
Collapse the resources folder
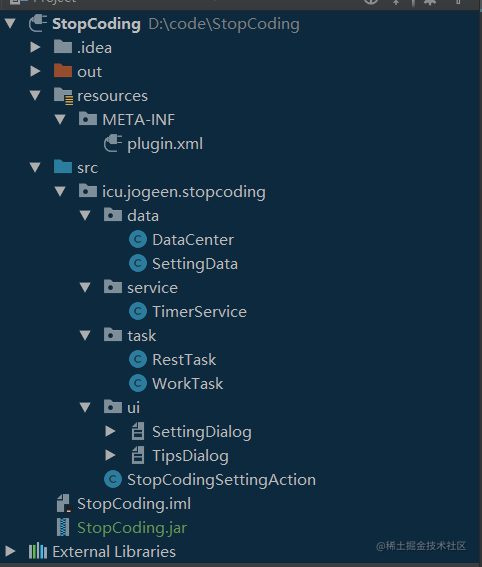pos(35,95)
